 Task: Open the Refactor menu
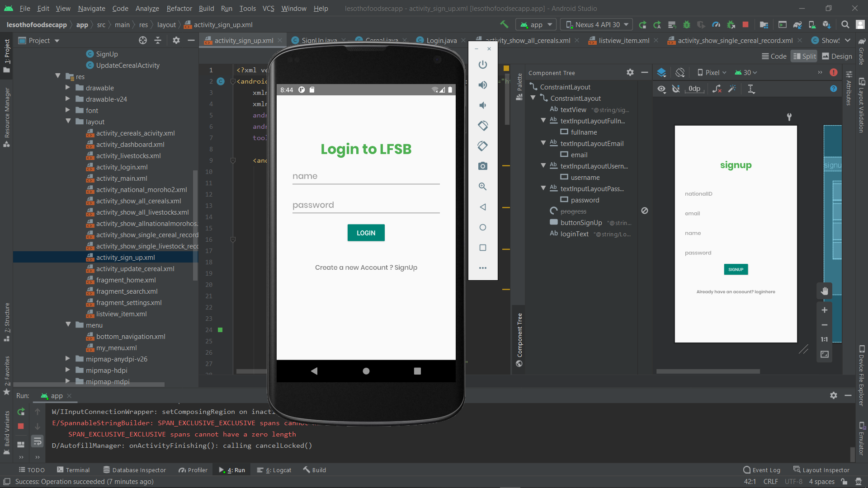pyautogui.click(x=179, y=8)
